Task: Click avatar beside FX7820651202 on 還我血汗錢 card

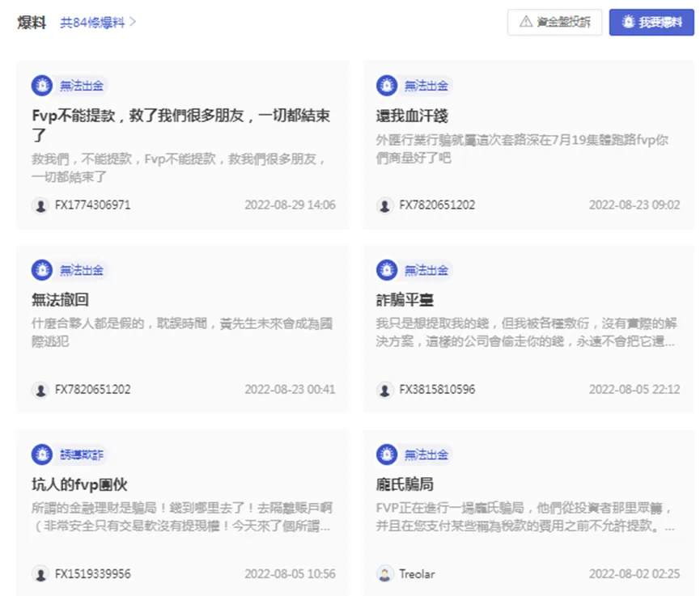Action: tap(384, 205)
